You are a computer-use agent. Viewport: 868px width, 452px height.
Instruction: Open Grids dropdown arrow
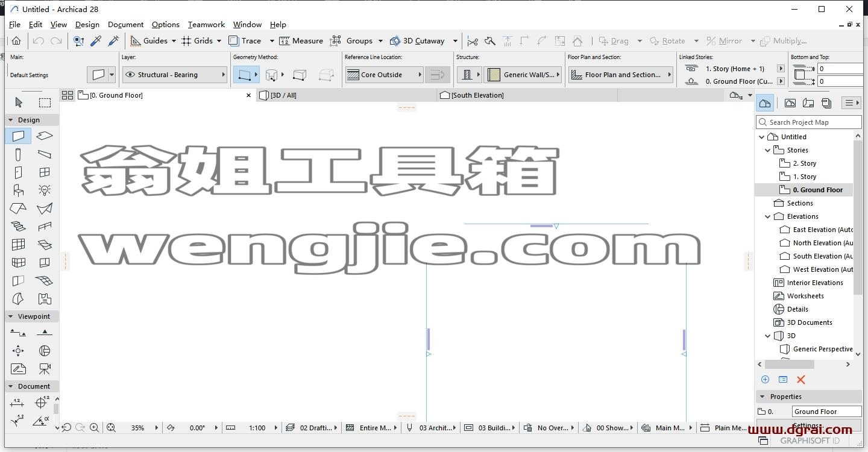coord(219,41)
